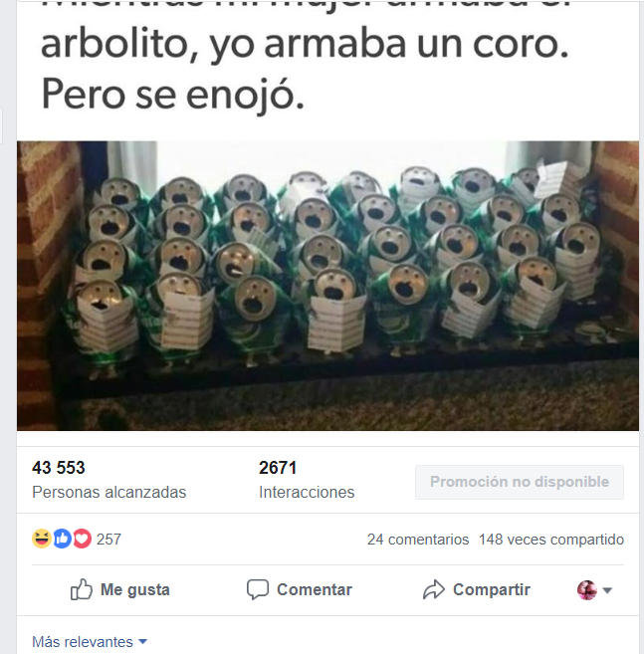Click the laughing Haha reaction emoji
The height and width of the screenshot is (654, 644).
42,539
